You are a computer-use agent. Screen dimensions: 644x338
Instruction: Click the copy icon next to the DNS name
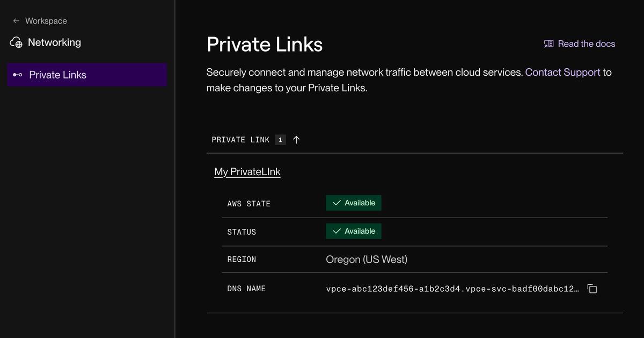(x=592, y=289)
